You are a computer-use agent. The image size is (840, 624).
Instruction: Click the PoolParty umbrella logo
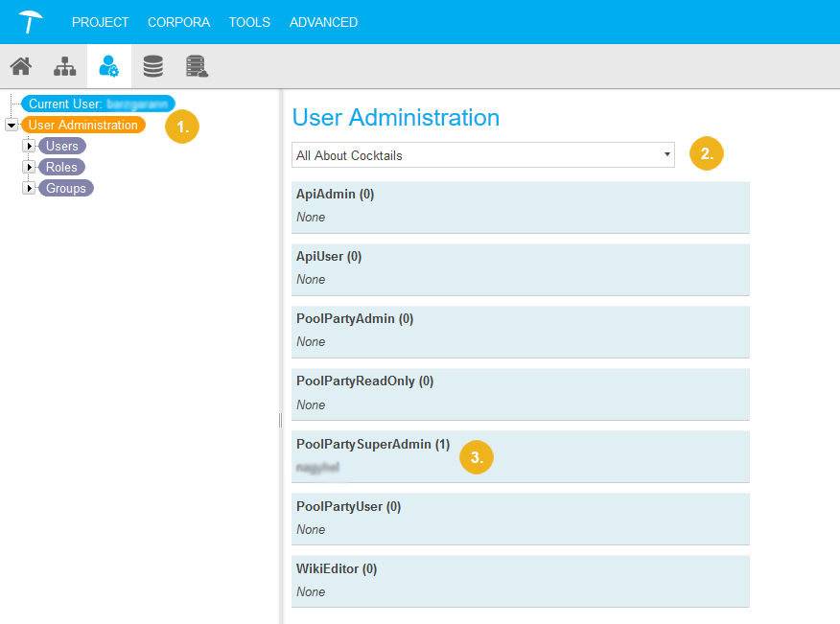(31, 21)
